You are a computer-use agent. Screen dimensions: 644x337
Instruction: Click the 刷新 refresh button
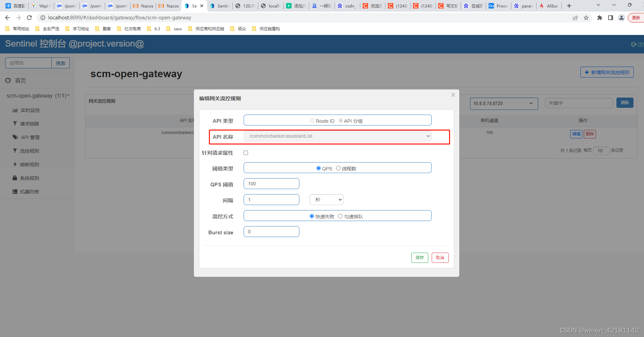click(625, 103)
